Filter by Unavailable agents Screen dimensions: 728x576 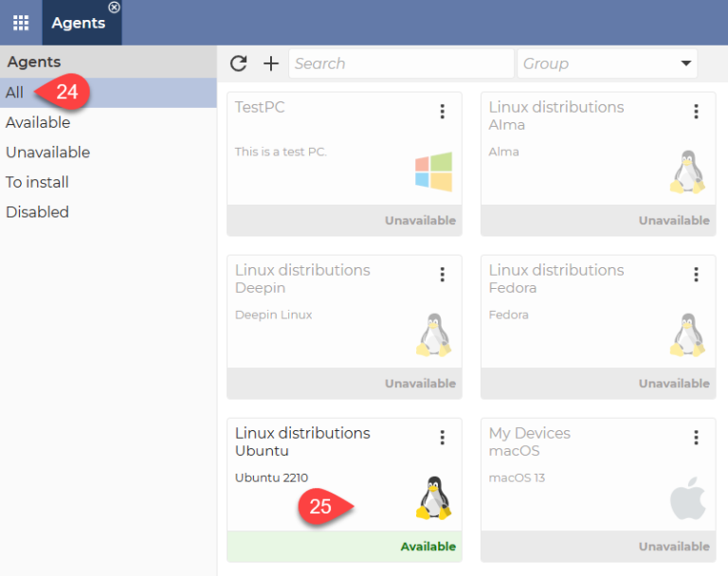pos(108,153)
